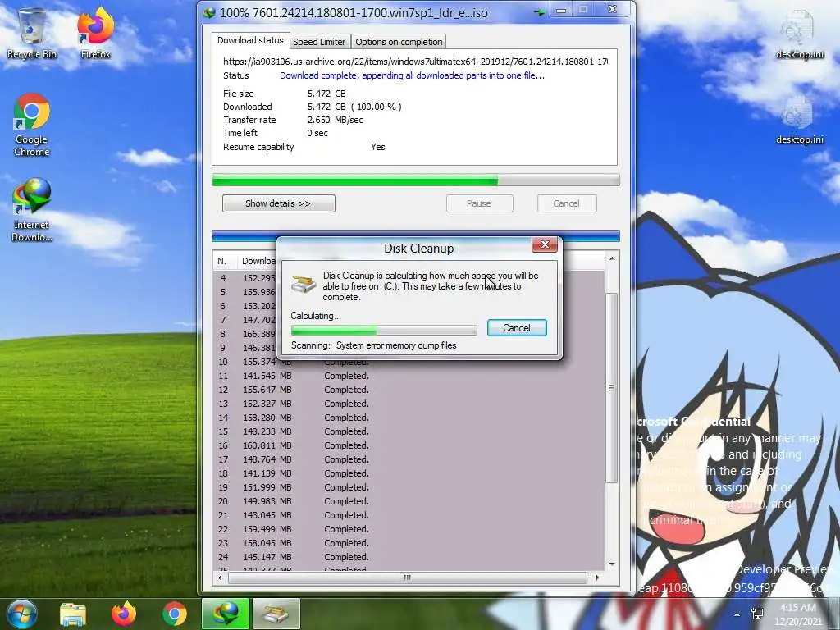Screen dimensions: 840x630
Task: Select part row 24 with 145.147 MB
Action: [409, 557]
